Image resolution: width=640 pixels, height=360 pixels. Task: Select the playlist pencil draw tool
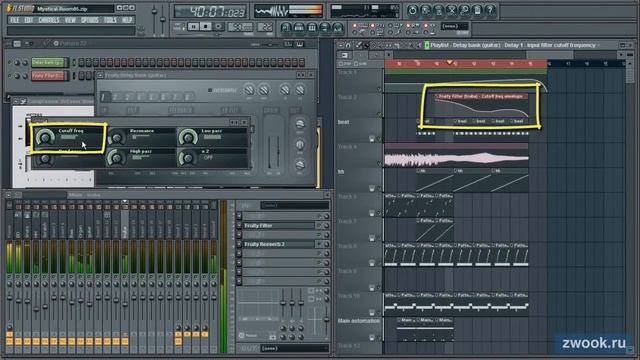[x=359, y=45]
